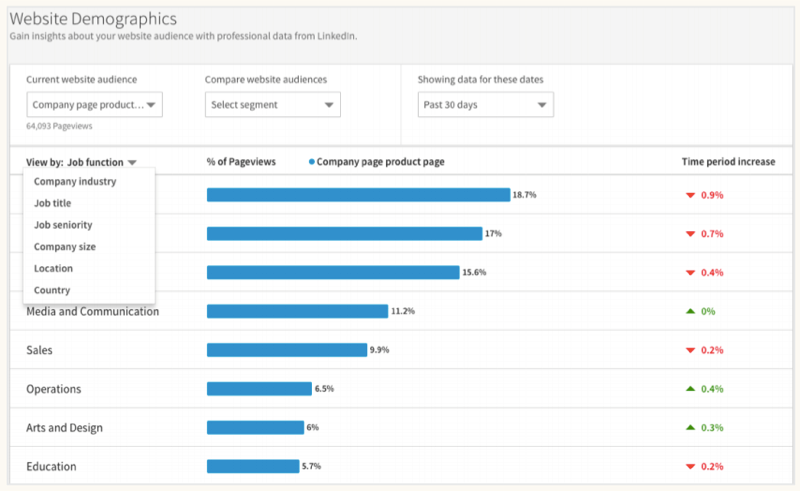Click the red down arrow beside 0.7%
This screenshot has height=491, width=800.
(x=690, y=234)
